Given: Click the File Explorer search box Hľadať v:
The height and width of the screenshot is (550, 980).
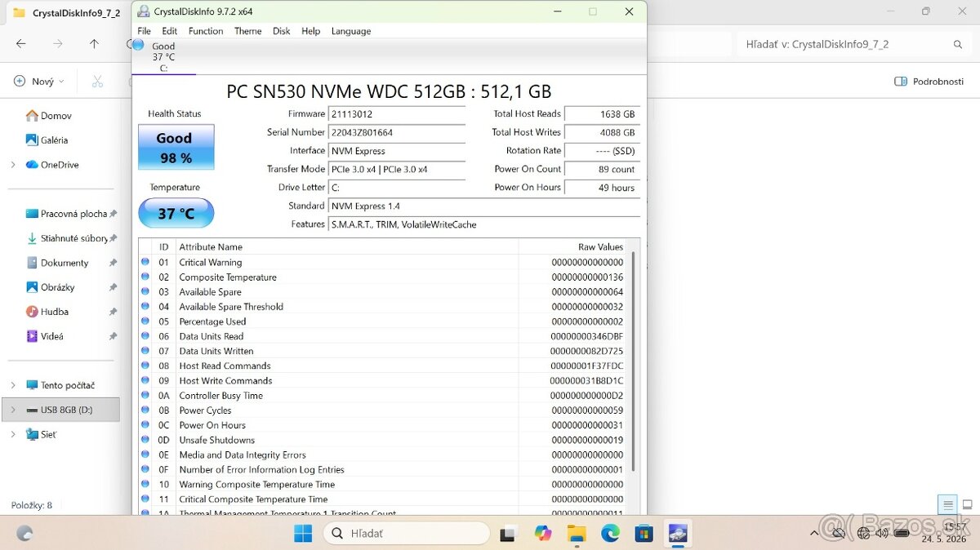Looking at the screenshot, I should pyautogui.click(x=853, y=45).
